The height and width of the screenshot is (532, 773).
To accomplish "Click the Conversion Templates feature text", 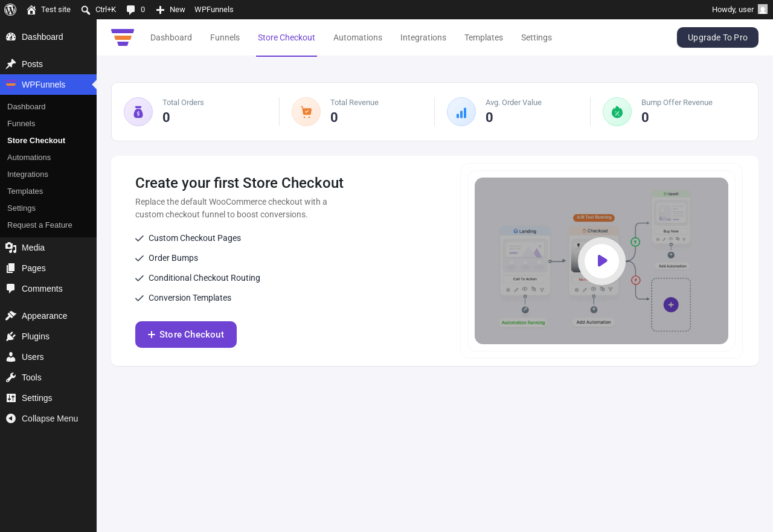I will tap(190, 298).
